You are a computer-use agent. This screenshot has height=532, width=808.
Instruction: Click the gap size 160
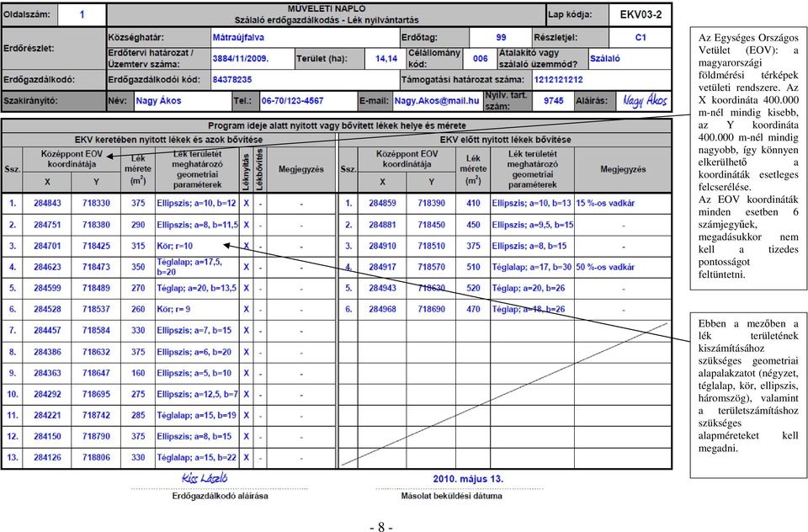pyautogui.click(x=138, y=373)
